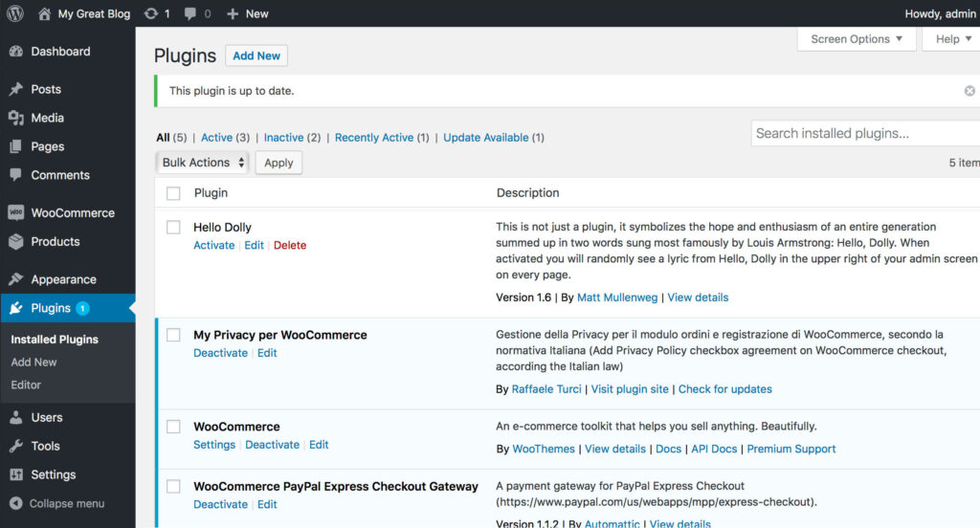Deactivate the WooCommerce plugin
The width and height of the screenshot is (980, 528).
tap(272, 445)
